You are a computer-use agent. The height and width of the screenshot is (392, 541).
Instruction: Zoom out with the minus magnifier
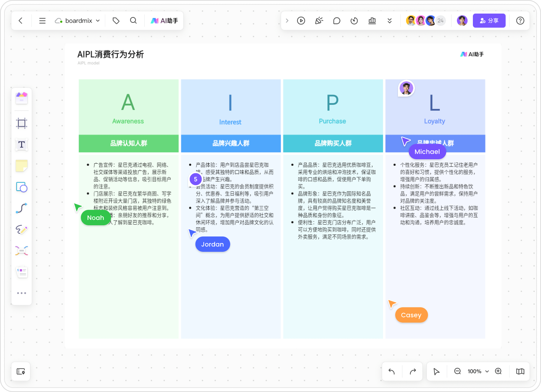point(457,371)
